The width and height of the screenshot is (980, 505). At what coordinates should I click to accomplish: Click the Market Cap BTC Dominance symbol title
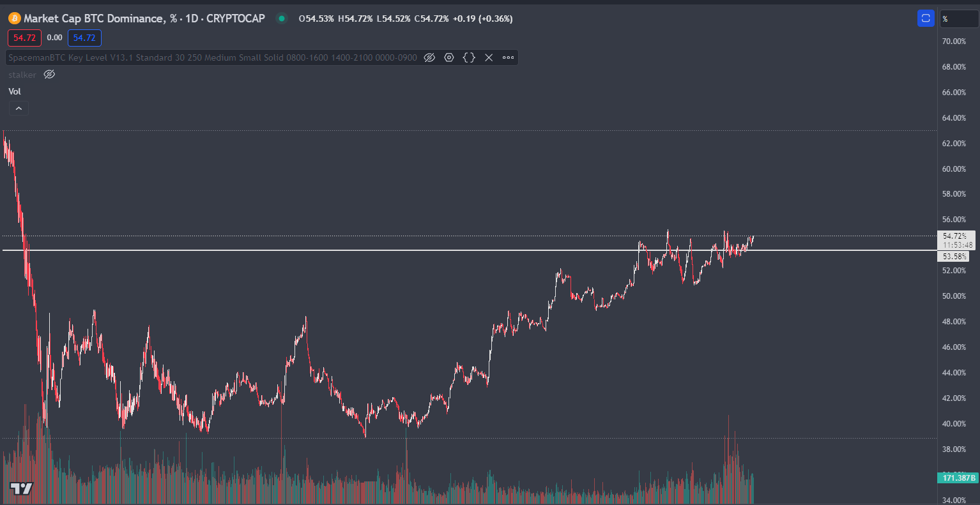click(x=144, y=19)
